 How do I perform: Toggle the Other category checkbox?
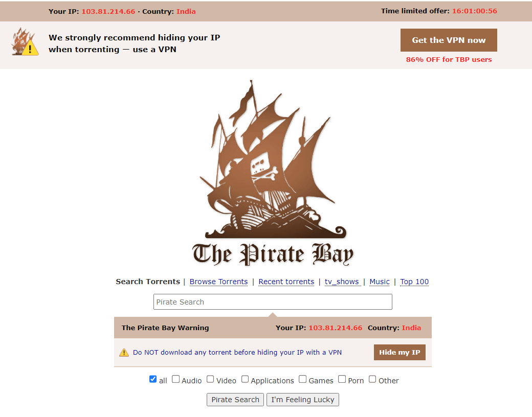pos(372,379)
